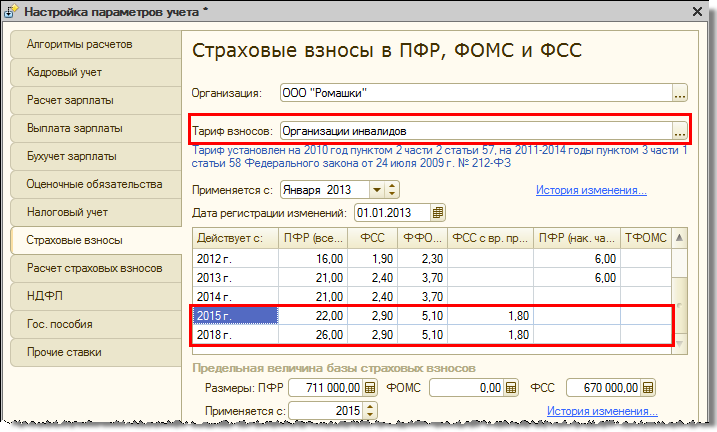Open Алгоритмы расчетов tab
This screenshot has height=432, width=717.
(x=96, y=44)
